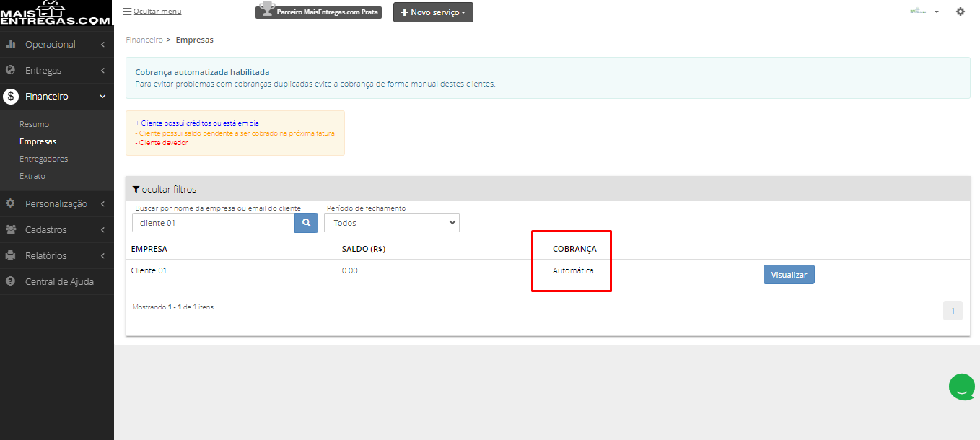
Task: Click the Relatórios printer icon
Action: point(11,255)
